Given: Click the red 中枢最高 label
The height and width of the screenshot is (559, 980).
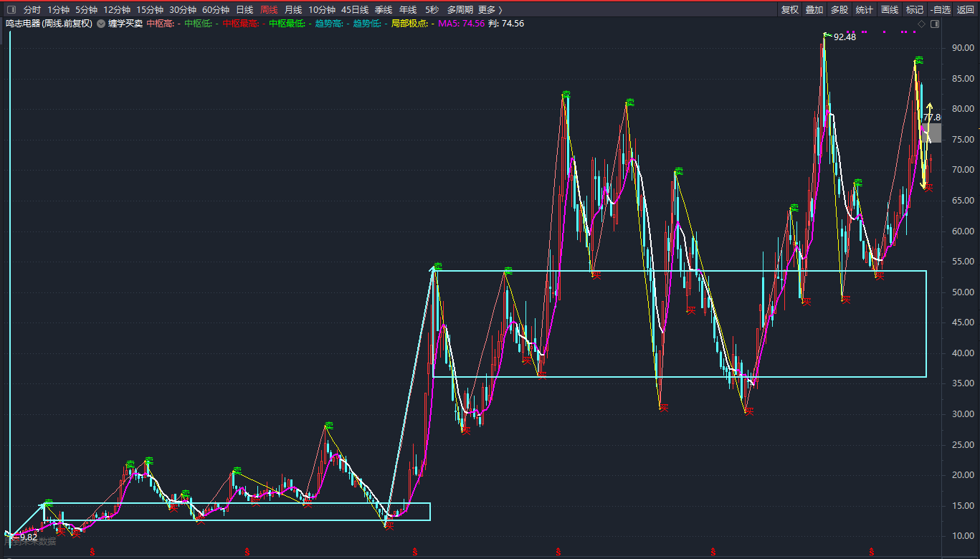Looking at the screenshot, I should pyautogui.click(x=240, y=24).
